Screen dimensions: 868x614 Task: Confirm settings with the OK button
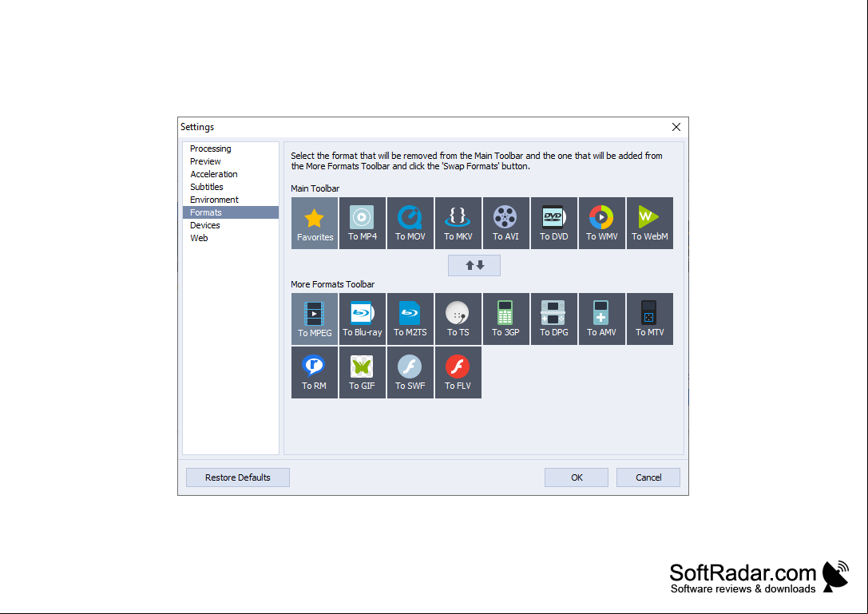tap(577, 477)
